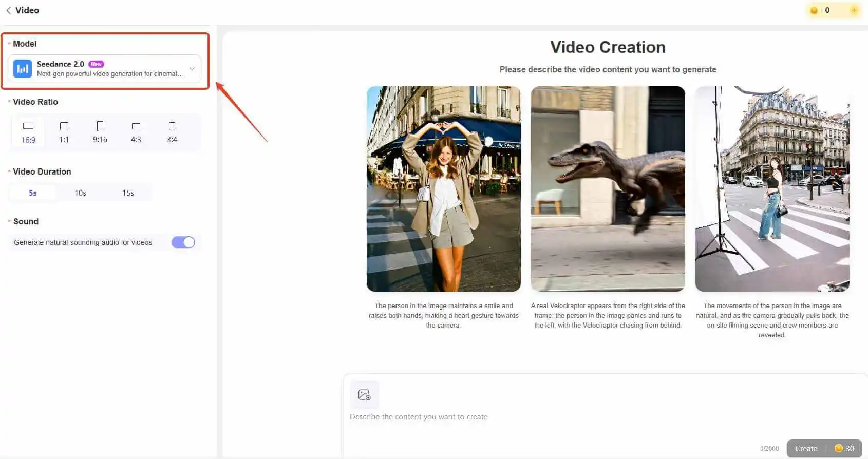Select the 9:16 portrait ratio icon

tap(100, 126)
